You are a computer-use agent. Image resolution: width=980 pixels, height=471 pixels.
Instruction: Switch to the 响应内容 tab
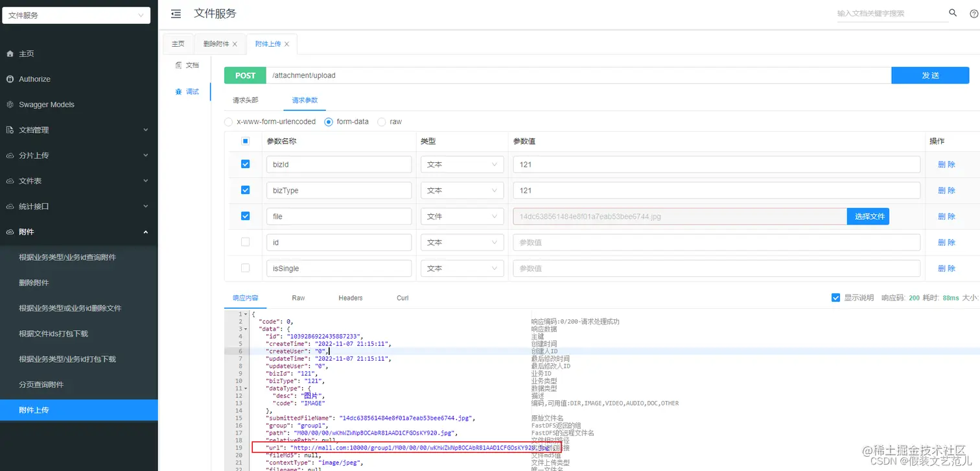[246, 298]
